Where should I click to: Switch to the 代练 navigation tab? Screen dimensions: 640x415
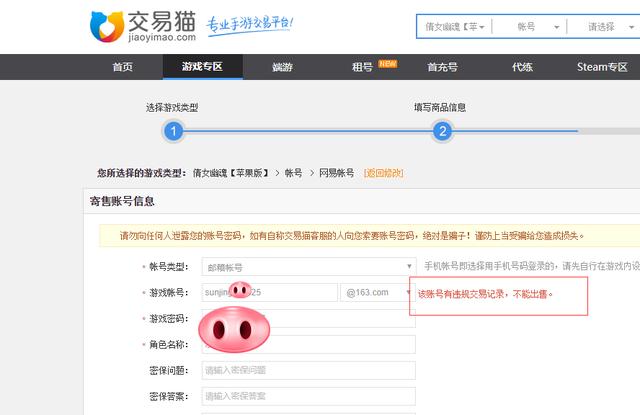click(522, 67)
